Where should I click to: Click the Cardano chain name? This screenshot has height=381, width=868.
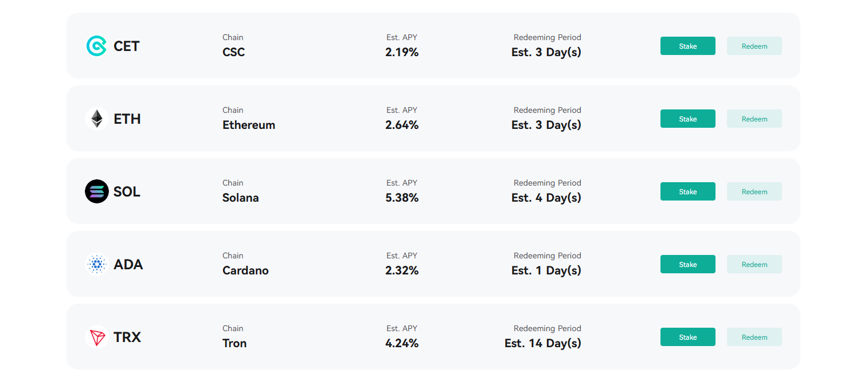pyautogui.click(x=245, y=270)
